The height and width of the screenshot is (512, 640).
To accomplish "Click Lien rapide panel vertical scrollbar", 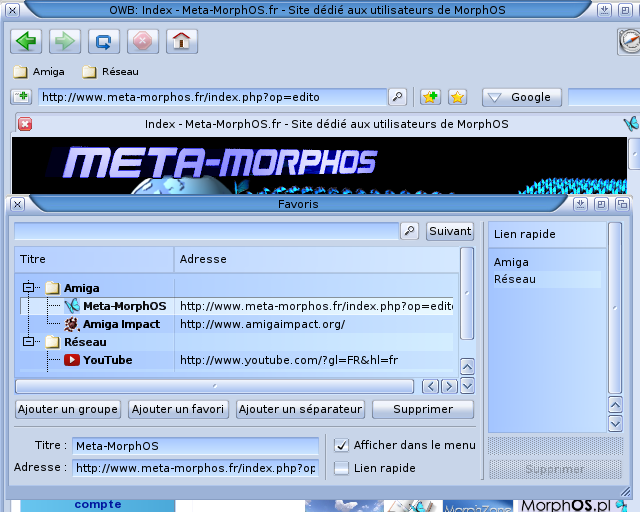I will pyautogui.click(x=615, y=308).
